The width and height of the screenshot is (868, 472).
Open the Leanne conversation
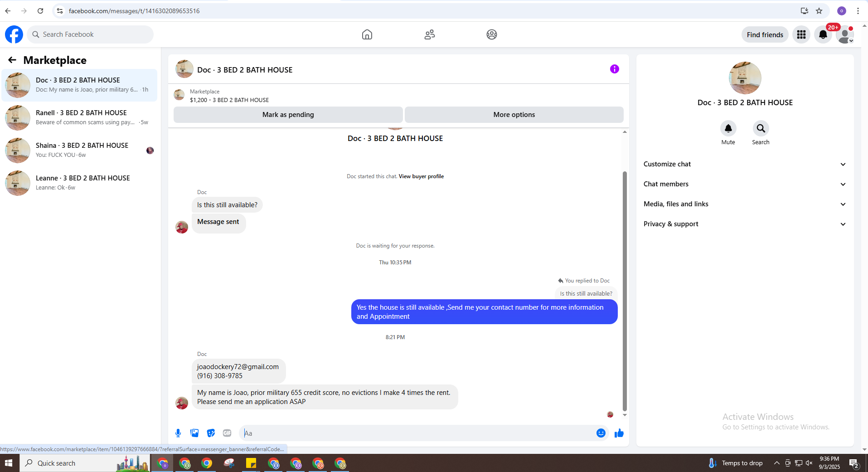(x=79, y=183)
